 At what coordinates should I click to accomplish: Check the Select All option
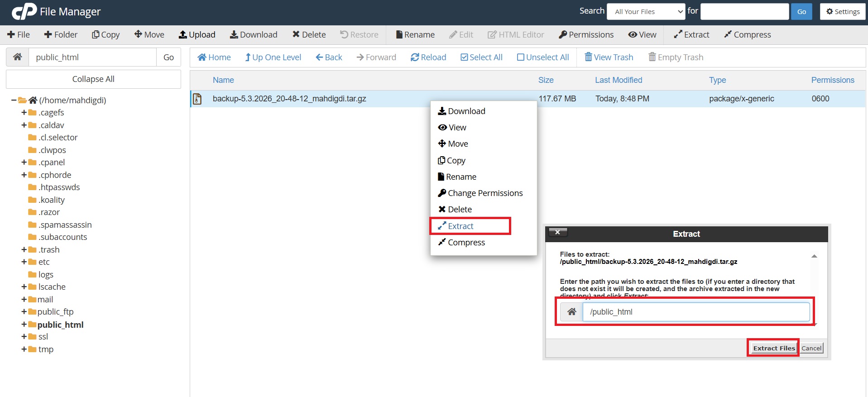point(481,57)
